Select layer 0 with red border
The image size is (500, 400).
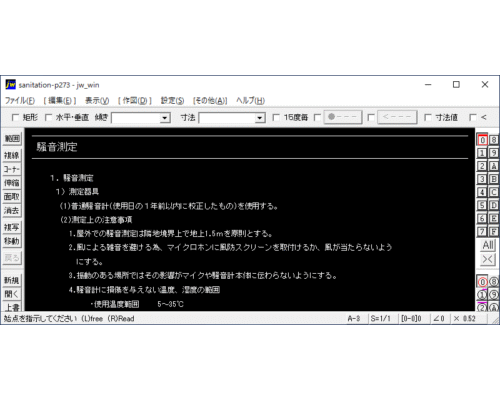(x=482, y=140)
